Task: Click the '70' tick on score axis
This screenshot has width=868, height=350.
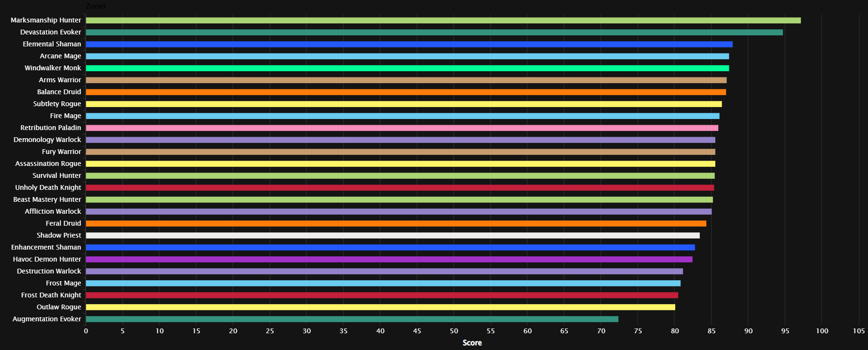Action: click(x=601, y=331)
